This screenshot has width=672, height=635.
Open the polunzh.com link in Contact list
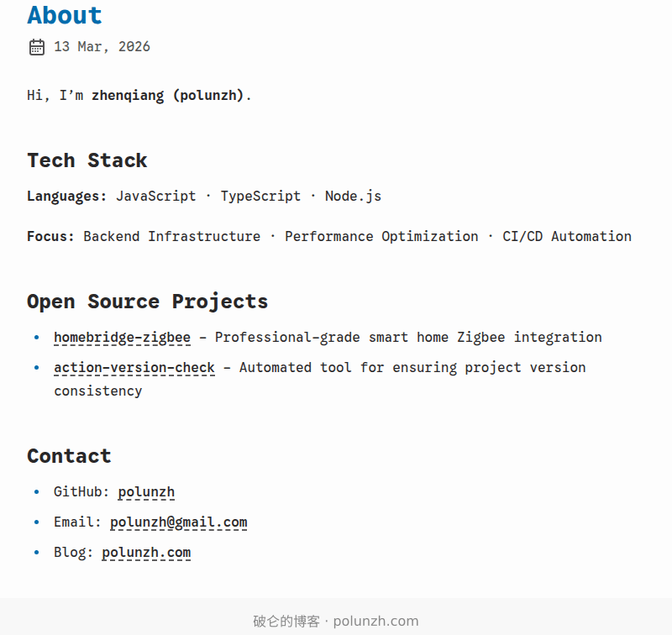tap(146, 553)
